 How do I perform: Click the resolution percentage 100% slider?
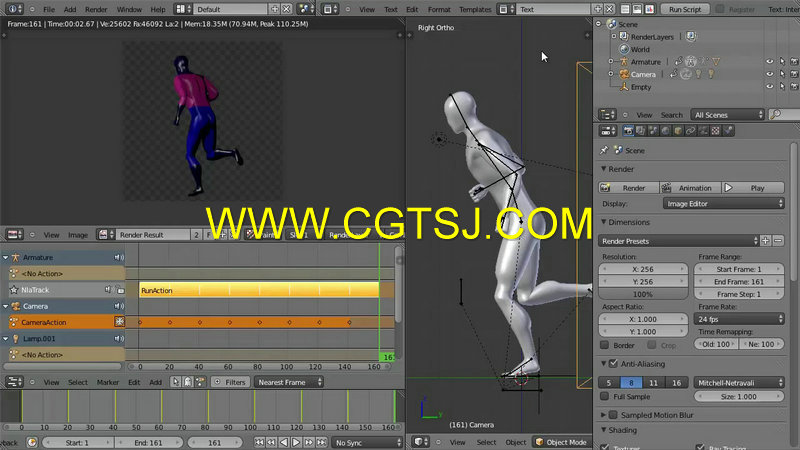coord(643,294)
